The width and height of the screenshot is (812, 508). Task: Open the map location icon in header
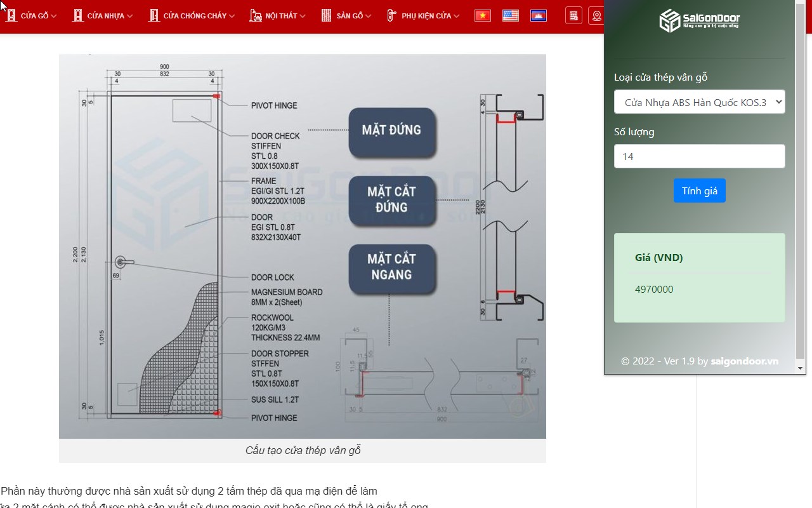[x=596, y=16]
